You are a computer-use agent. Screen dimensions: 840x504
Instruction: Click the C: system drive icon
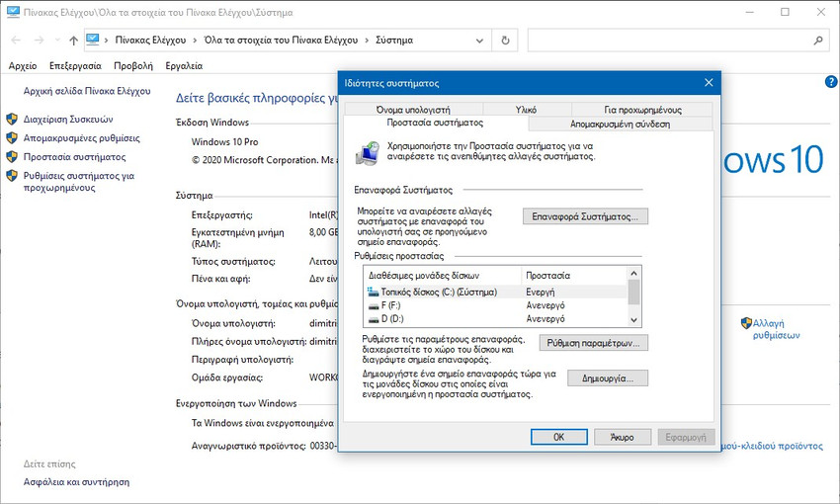(x=373, y=292)
